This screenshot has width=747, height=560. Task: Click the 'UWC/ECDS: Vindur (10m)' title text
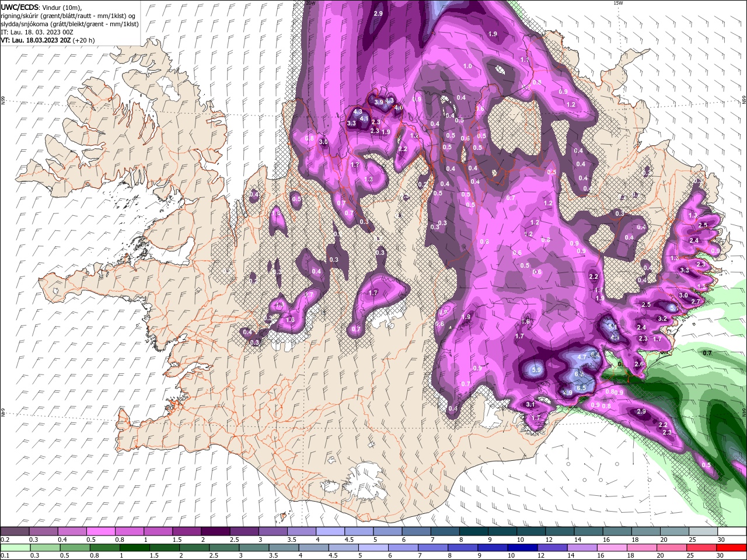[x=42, y=7]
